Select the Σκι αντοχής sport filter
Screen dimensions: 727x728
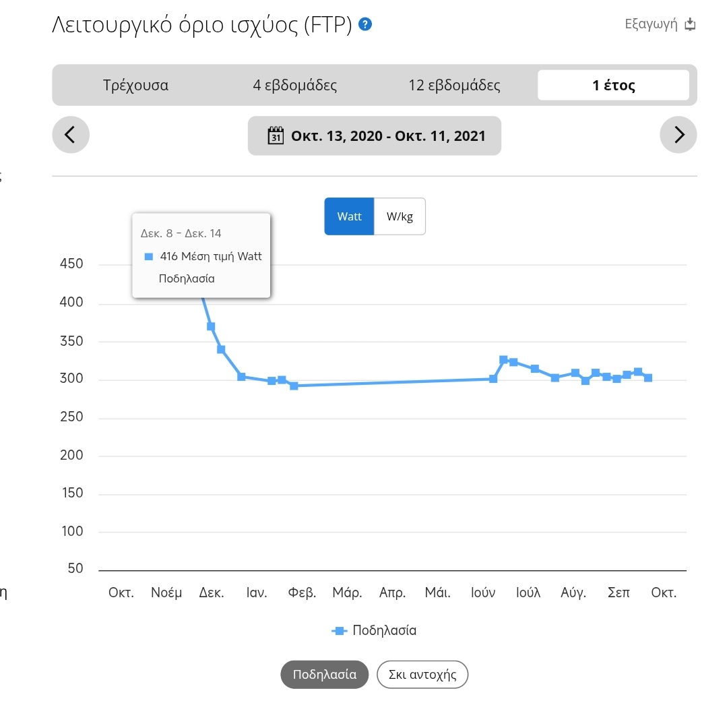(422, 675)
